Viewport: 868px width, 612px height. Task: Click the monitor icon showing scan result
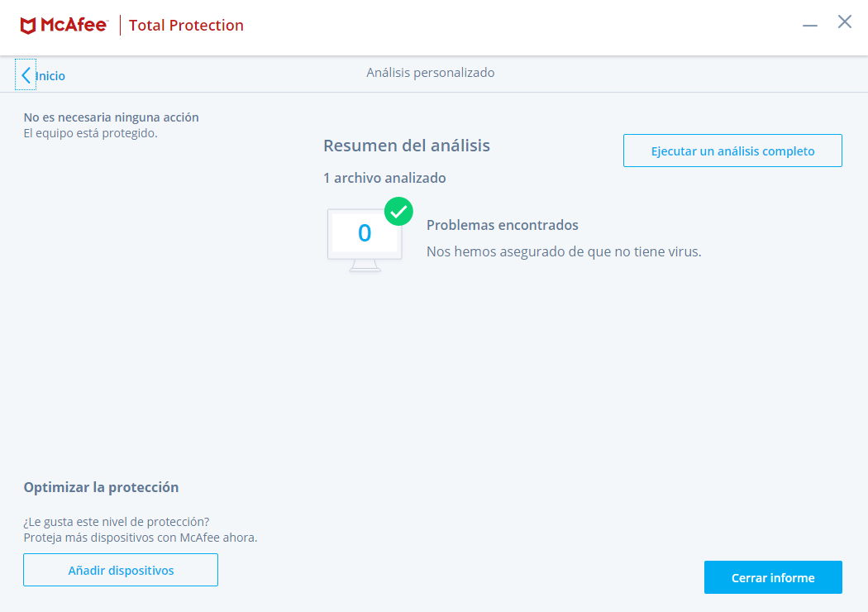[365, 237]
